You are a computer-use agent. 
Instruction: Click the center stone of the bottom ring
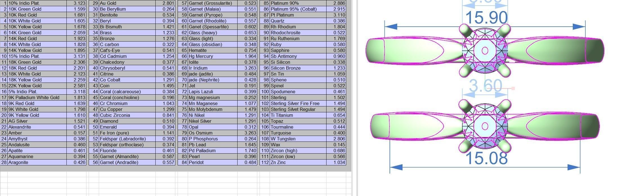(485, 126)
